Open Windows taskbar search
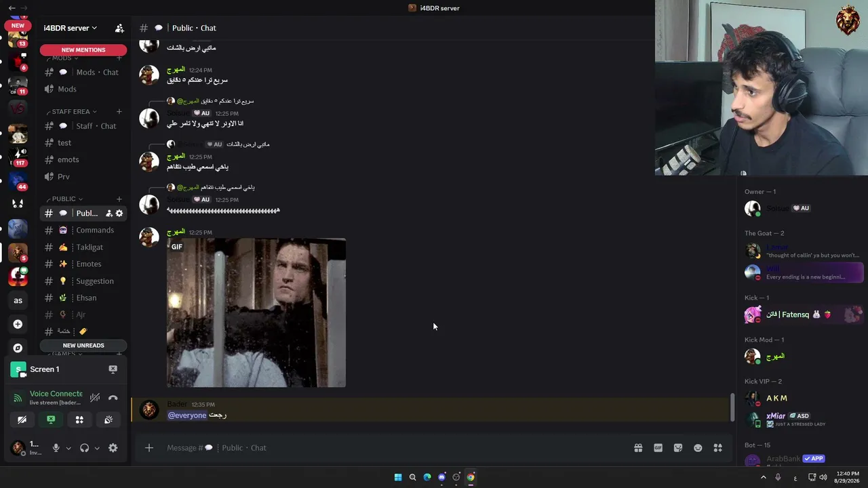The height and width of the screenshot is (488, 868). point(412,477)
